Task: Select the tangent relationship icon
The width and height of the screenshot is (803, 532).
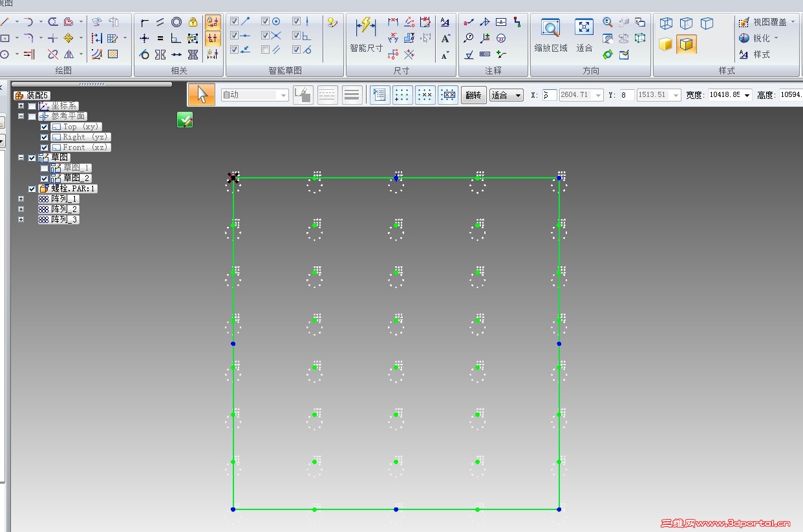Action: (x=144, y=54)
